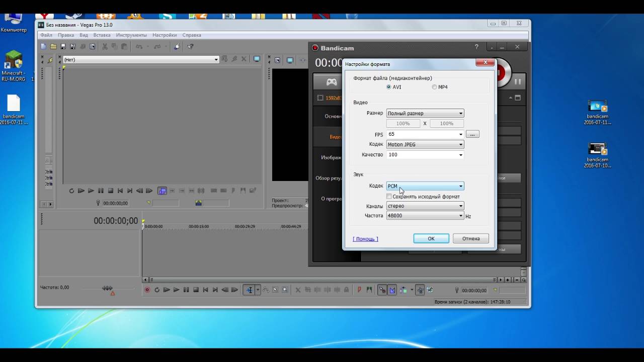Viewport: 644px width, 362px height.
Task: Select the AVI file format radio button
Action: tap(388, 87)
